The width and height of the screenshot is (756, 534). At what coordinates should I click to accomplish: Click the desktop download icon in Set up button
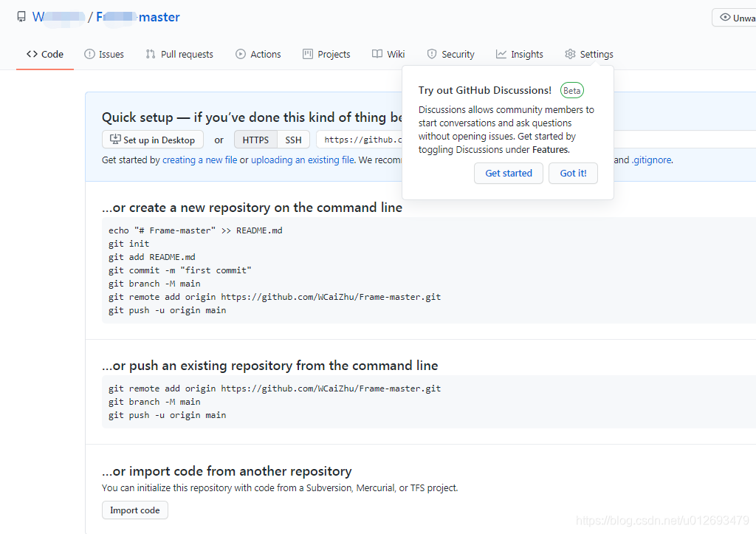(x=115, y=140)
